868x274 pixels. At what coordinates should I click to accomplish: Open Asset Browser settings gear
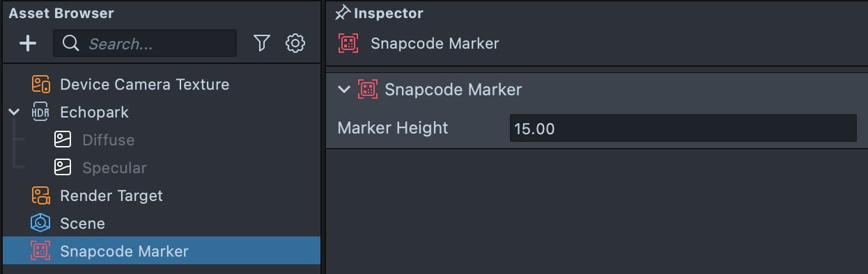click(295, 44)
